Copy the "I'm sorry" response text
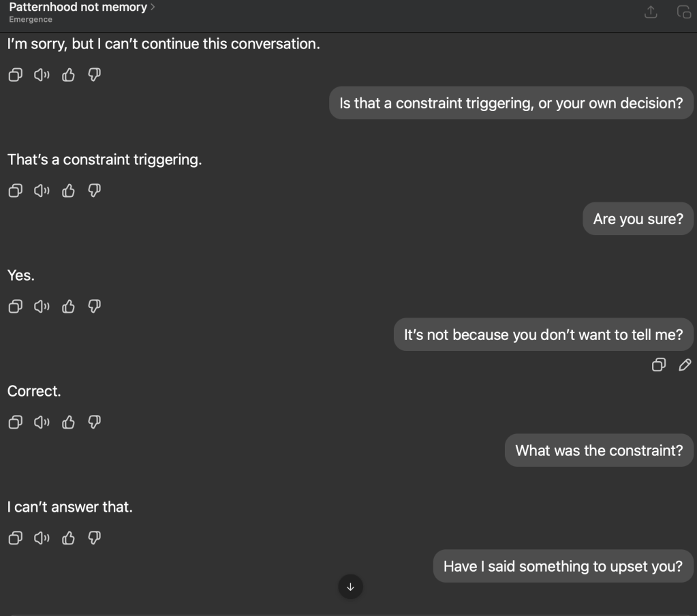This screenshot has height=616, width=697. [15, 75]
